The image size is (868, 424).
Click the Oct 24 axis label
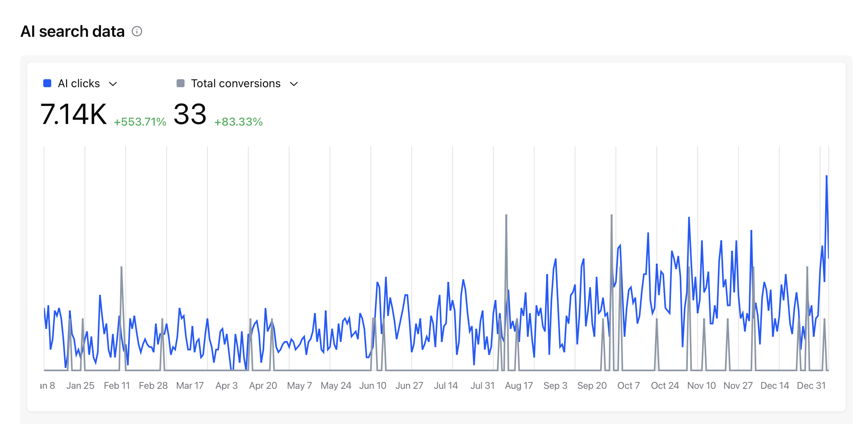point(665,386)
